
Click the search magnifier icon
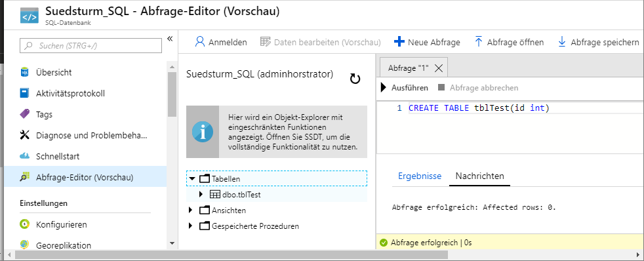(x=28, y=45)
